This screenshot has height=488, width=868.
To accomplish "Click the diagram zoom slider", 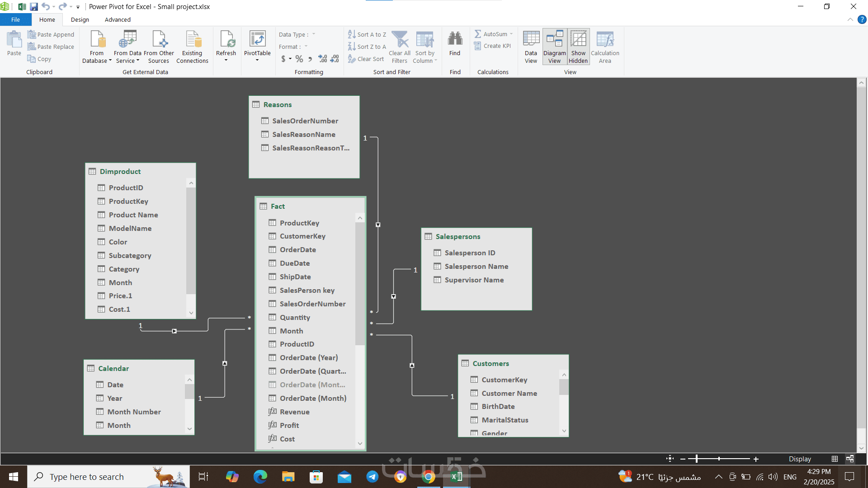I will click(x=697, y=459).
